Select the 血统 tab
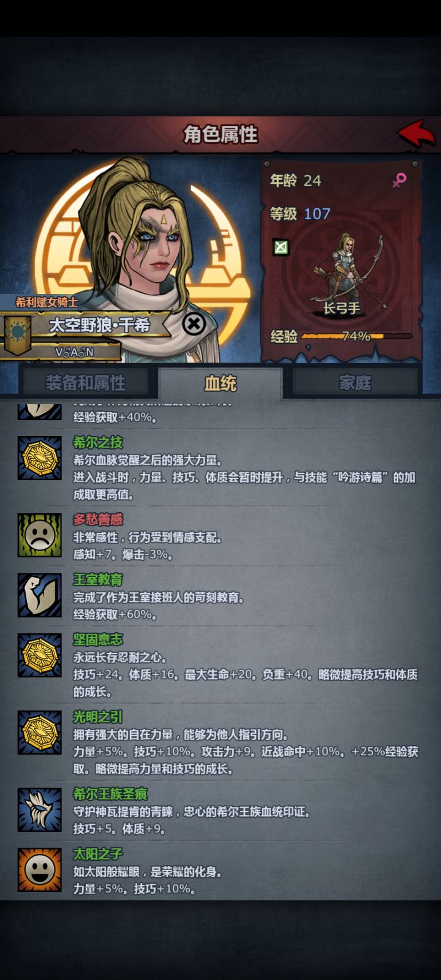The image size is (441, 980). pyautogui.click(x=221, y=383)
